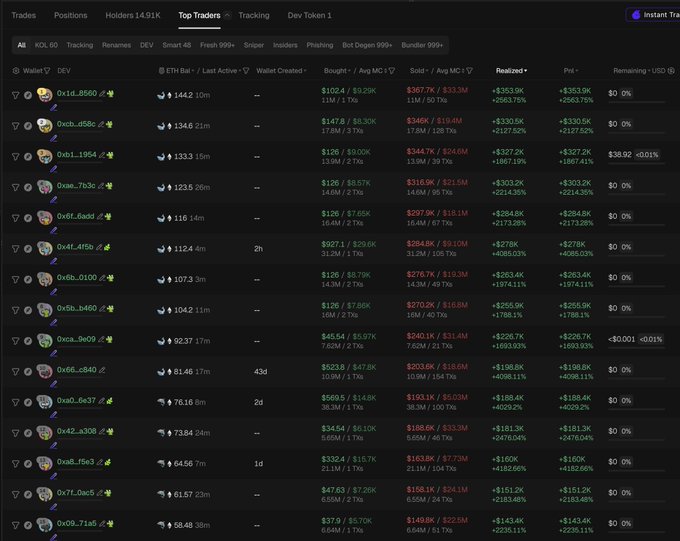The height and width of the screenshot is (541, 680).
Task: Filter traders by Smart 48
Action: [x=177, y=45]
